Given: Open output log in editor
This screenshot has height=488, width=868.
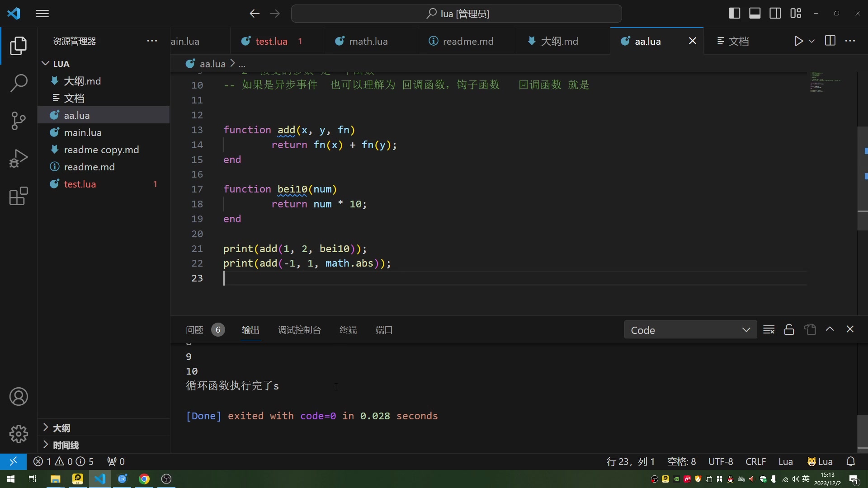Looking at the screenshot, I should [810, 329].
